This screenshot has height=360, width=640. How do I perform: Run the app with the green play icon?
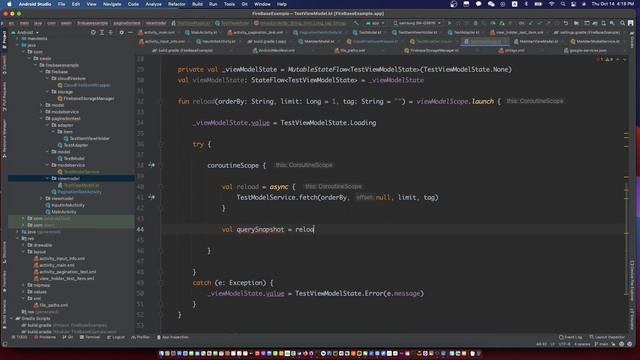pos(449,23)
